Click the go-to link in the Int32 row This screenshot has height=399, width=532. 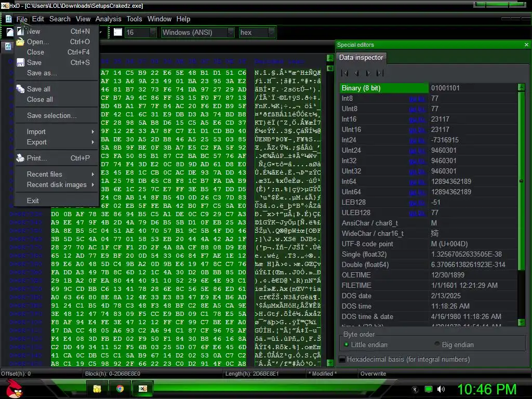pos(417,161)
